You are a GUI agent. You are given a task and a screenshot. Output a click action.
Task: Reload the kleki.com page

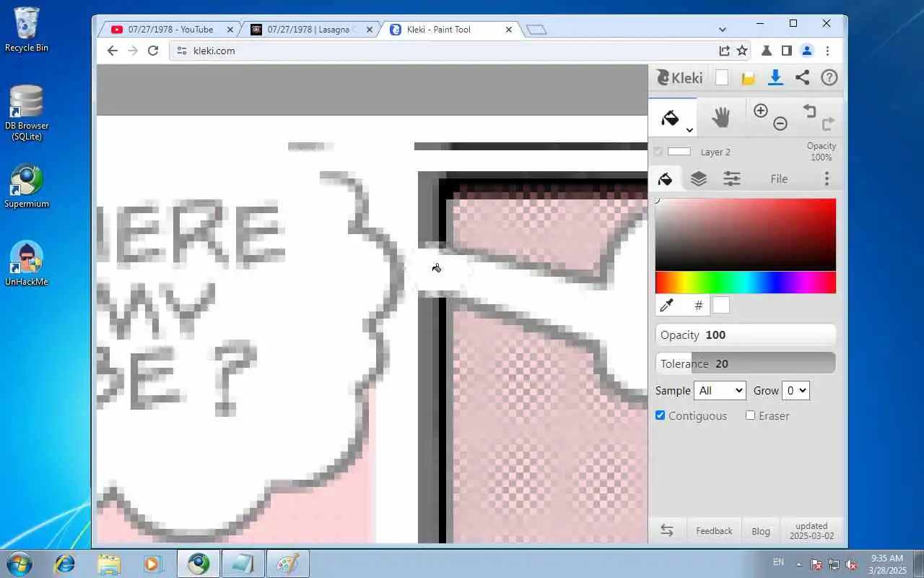tap(153, 51)
